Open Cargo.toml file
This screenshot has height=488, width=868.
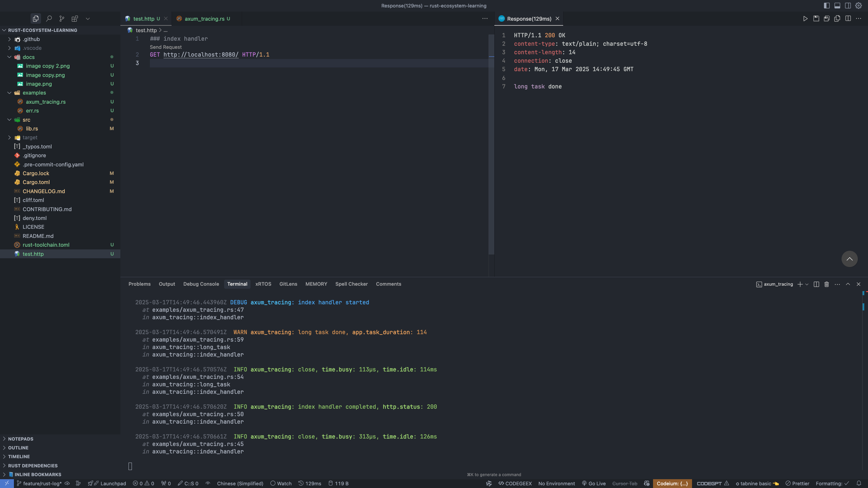(36, 182)
